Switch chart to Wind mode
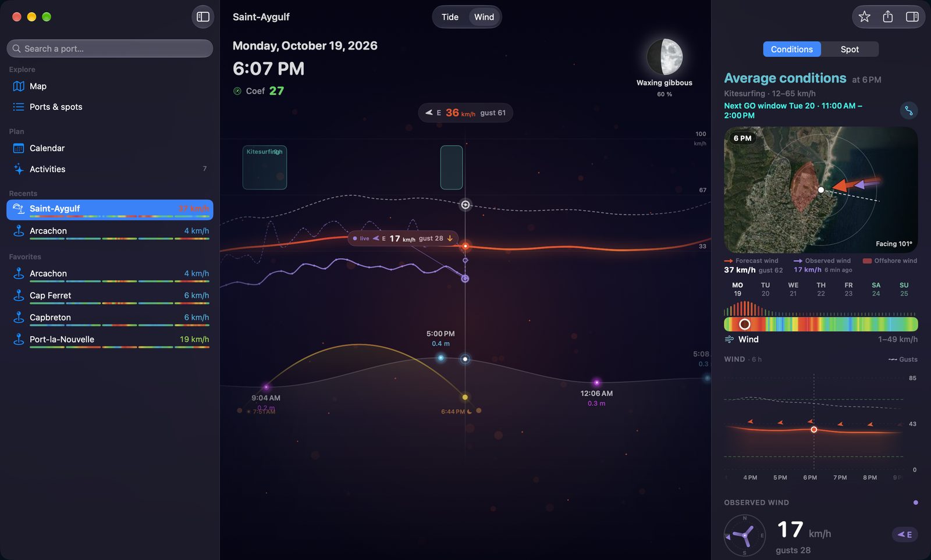931x560 pixels. pyautogui.click(x=484, y=17)
